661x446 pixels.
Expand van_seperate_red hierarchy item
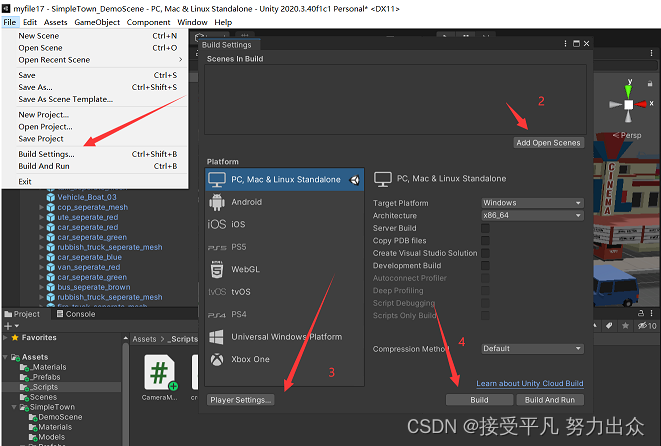(41, 267)
